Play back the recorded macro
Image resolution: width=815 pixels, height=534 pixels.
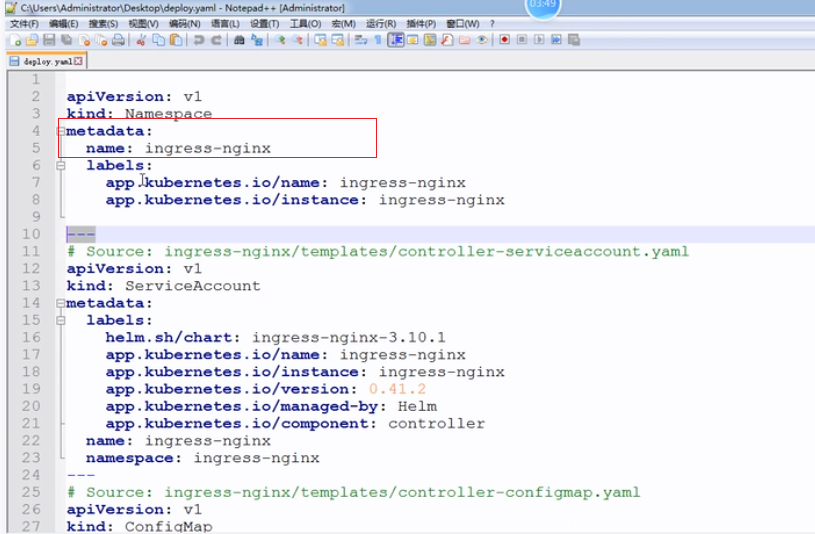pos(539,40)
